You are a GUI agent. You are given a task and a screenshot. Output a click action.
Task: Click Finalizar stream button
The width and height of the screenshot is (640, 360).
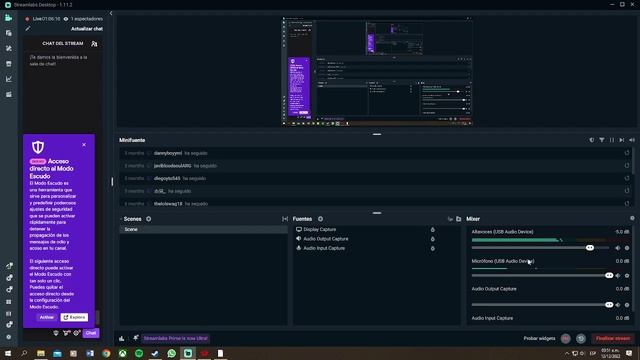(x=613, y=338)
